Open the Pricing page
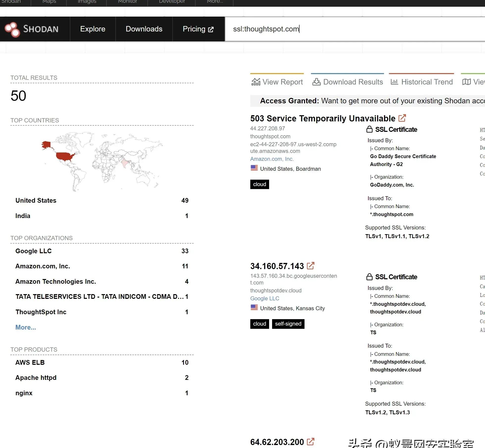Viewport: 485px width, 448px height. (x=198, y=29)
